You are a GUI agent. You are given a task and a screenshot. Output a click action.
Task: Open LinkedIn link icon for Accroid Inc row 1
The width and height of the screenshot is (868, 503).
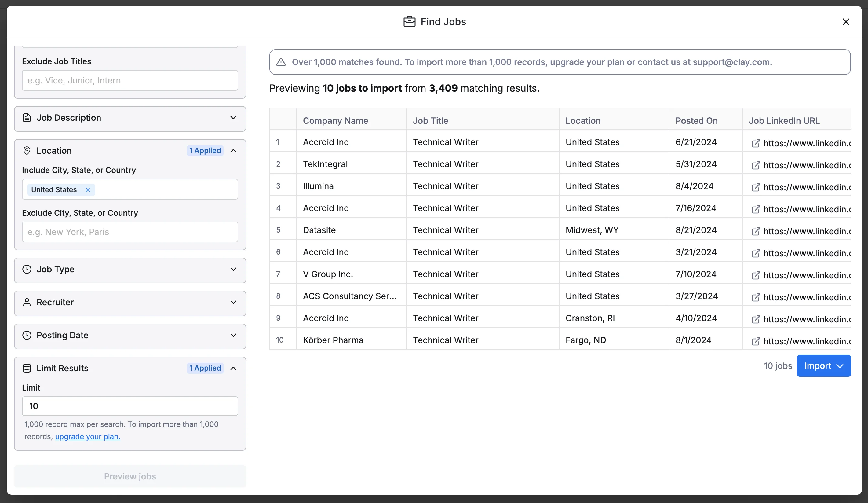pos(755,143)
